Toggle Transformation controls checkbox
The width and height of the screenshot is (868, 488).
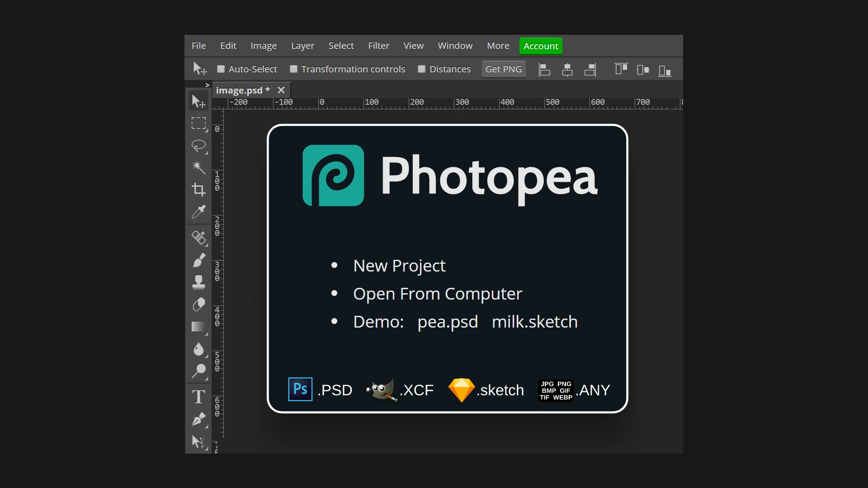[293, 69]
